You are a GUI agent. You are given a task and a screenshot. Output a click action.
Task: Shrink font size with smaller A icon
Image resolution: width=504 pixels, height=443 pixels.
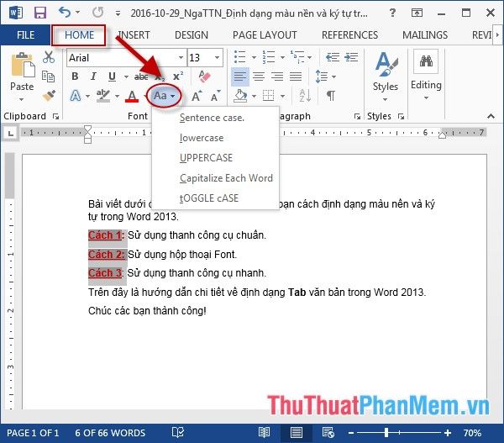[215, 96]
